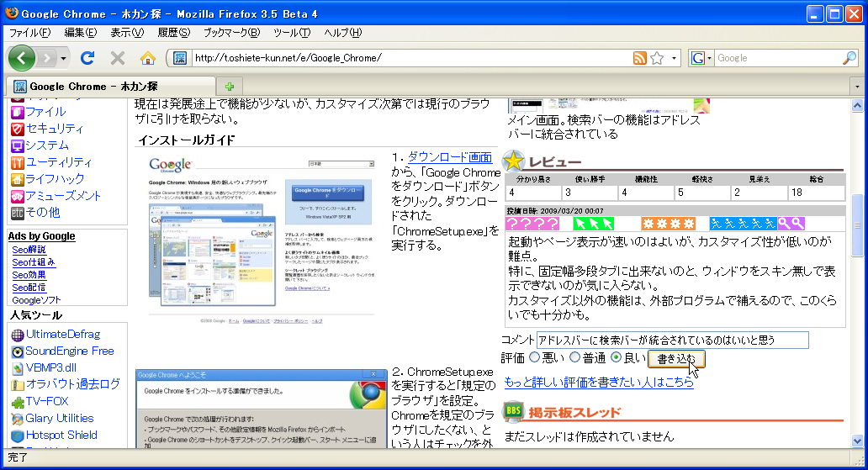Screen dimensions: 868x470
Task: Open the back/forward history dropdown arrow
Action: (63, 58)
